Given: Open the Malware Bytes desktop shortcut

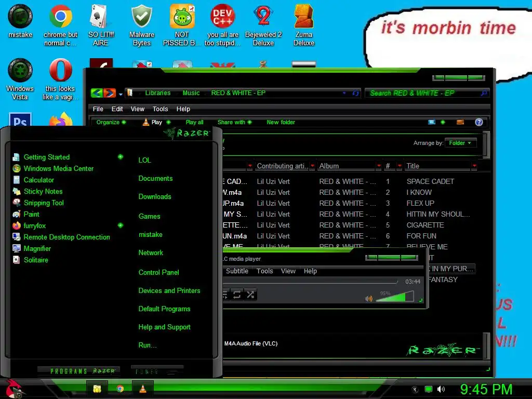Looking at the screenshot, I should [141, 25].
